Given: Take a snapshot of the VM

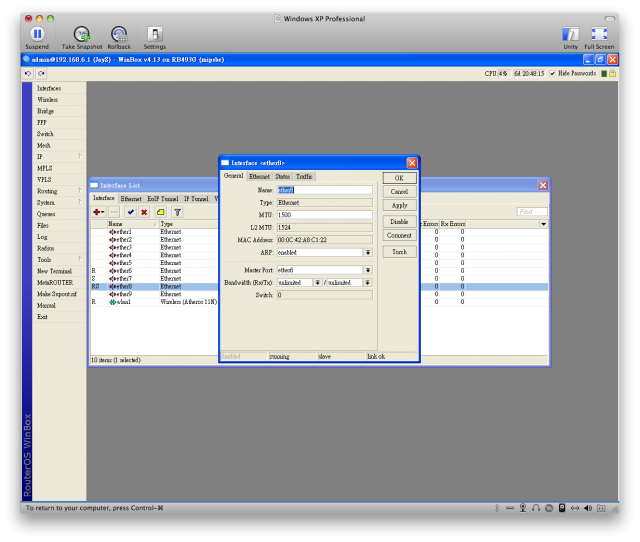Looking at the screenshot, I should [82, 34].
